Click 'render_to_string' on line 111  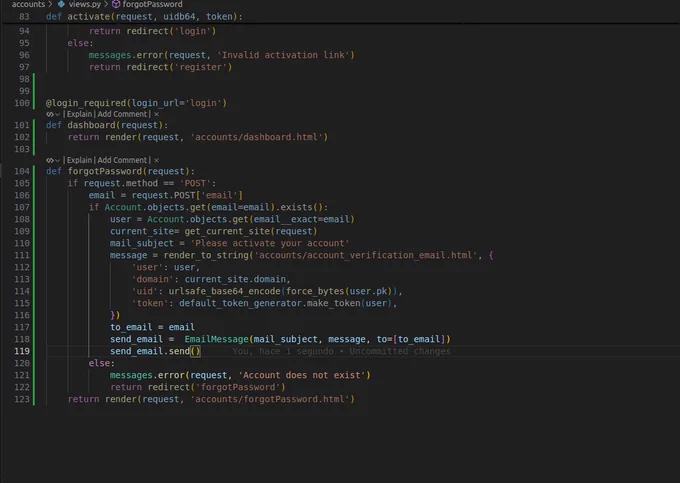tap(206, 255)
